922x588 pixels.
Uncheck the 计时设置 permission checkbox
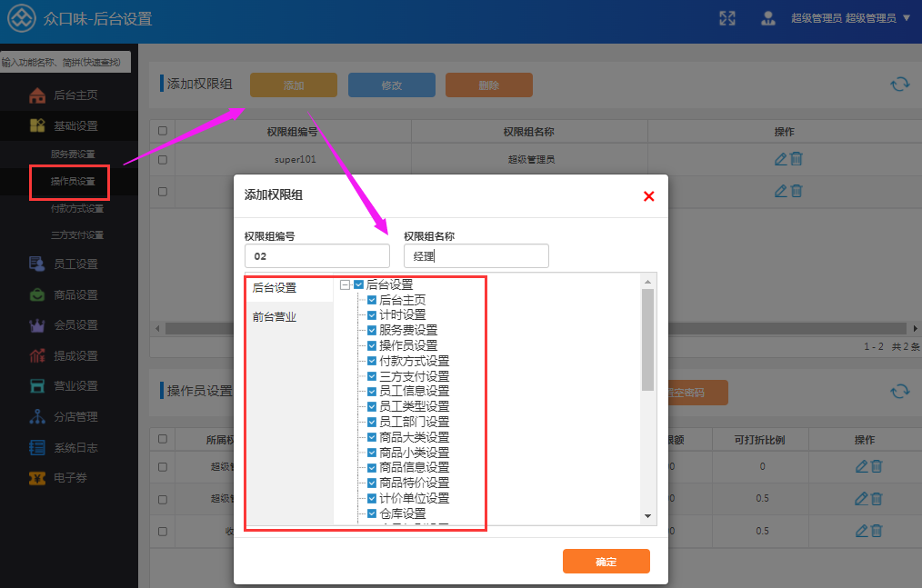click(372, 315)
